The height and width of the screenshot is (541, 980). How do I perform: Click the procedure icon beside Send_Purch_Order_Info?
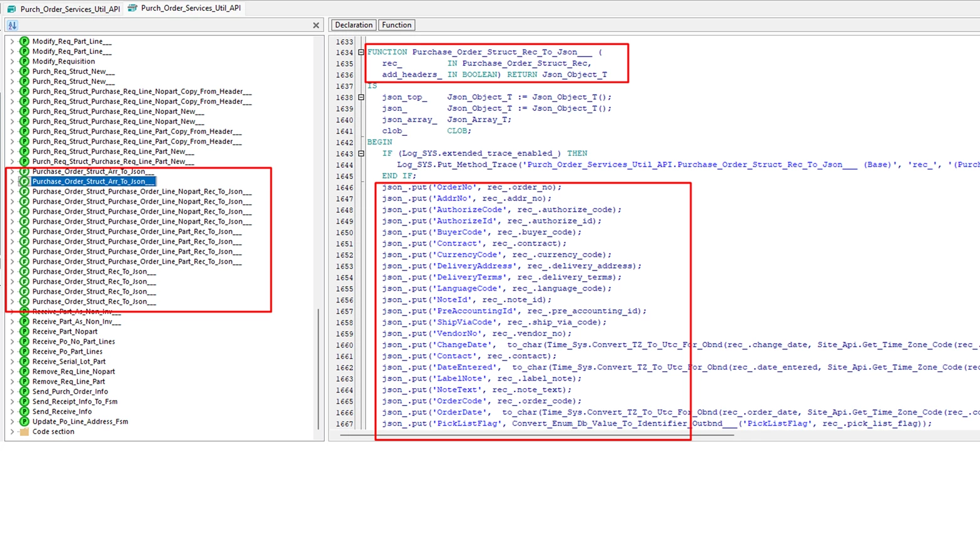click(24, 391)
